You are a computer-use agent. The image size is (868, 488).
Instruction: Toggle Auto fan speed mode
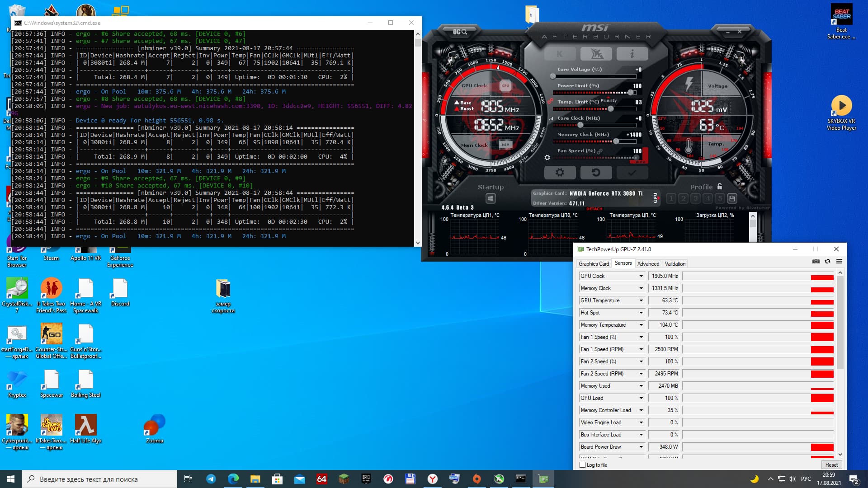[x=641, y=161]
